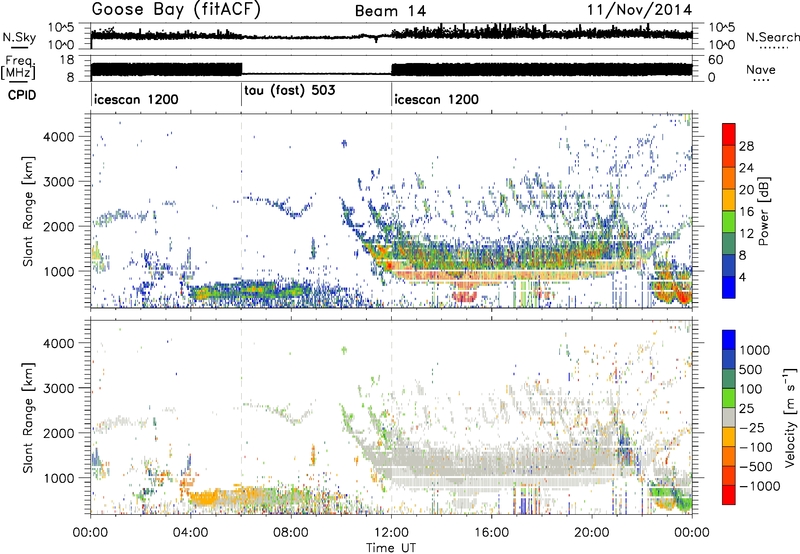Click the '4' value on Power scale

pyautogui.click(x=743, y=277)
